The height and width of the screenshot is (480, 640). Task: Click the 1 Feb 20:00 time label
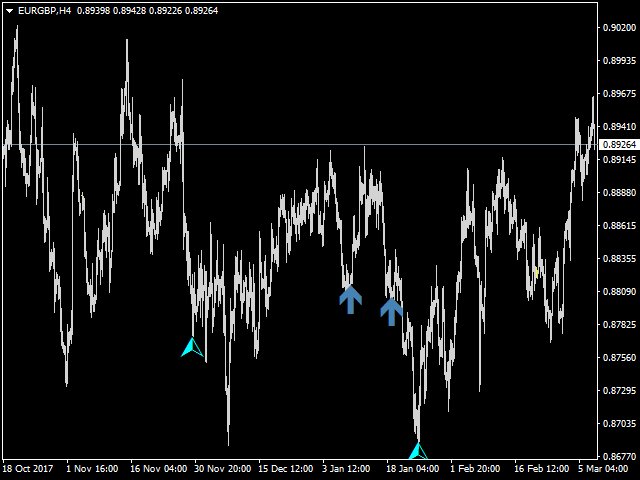475,469
